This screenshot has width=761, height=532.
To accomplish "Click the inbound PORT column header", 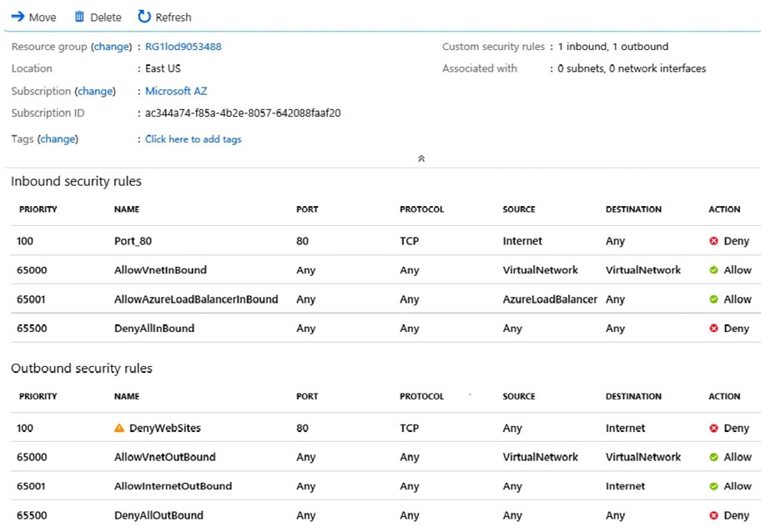I will [307, 209].
